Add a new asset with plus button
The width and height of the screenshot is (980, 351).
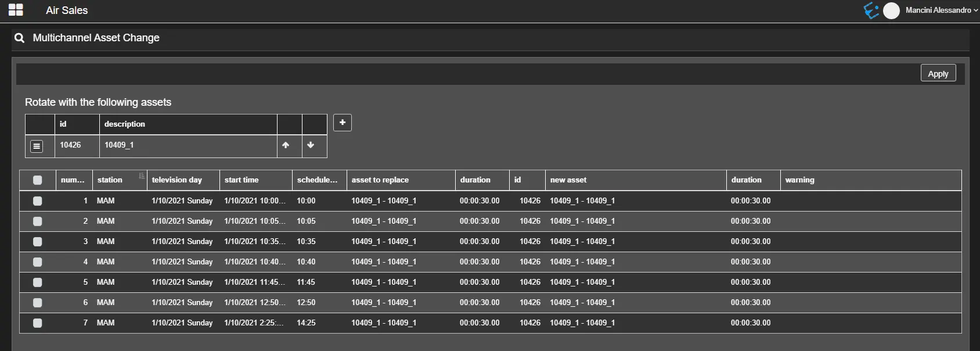tap(343, 123)
